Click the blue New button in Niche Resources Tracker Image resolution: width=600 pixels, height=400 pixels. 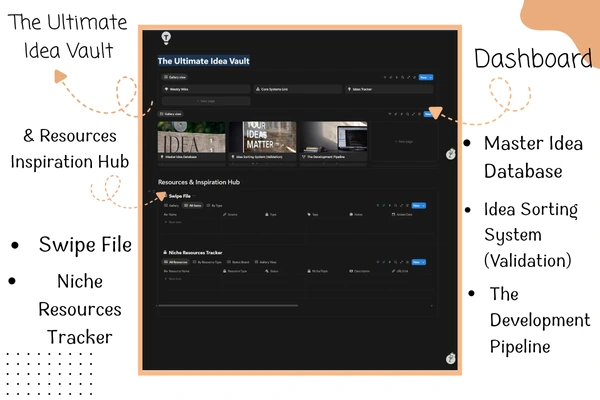tap(418, 262)
